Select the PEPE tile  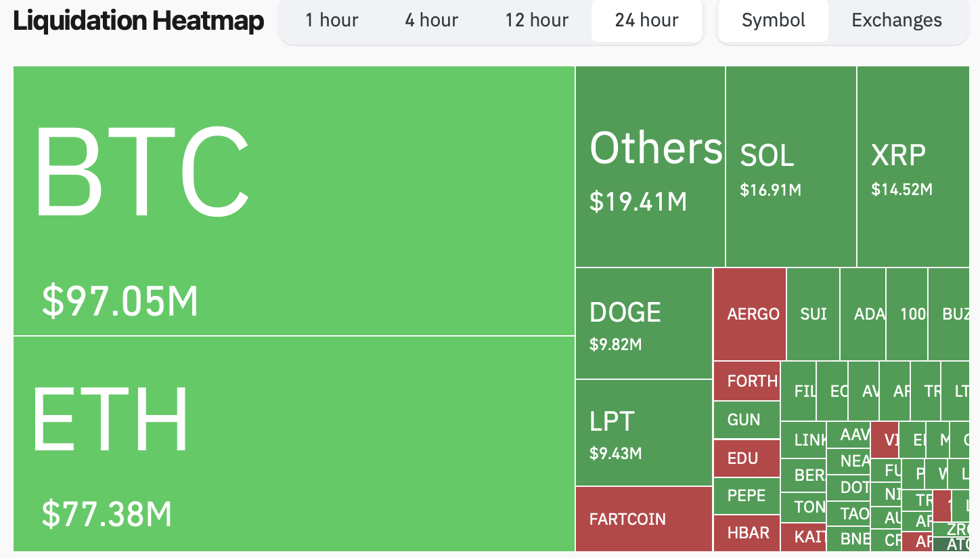point(747,496)
